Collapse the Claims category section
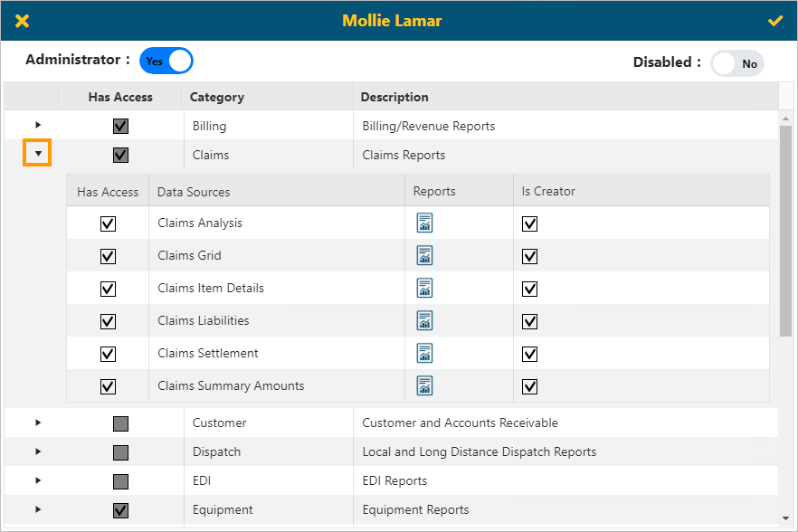Viewport: 798px width, 532px height. tap(36, 154)
